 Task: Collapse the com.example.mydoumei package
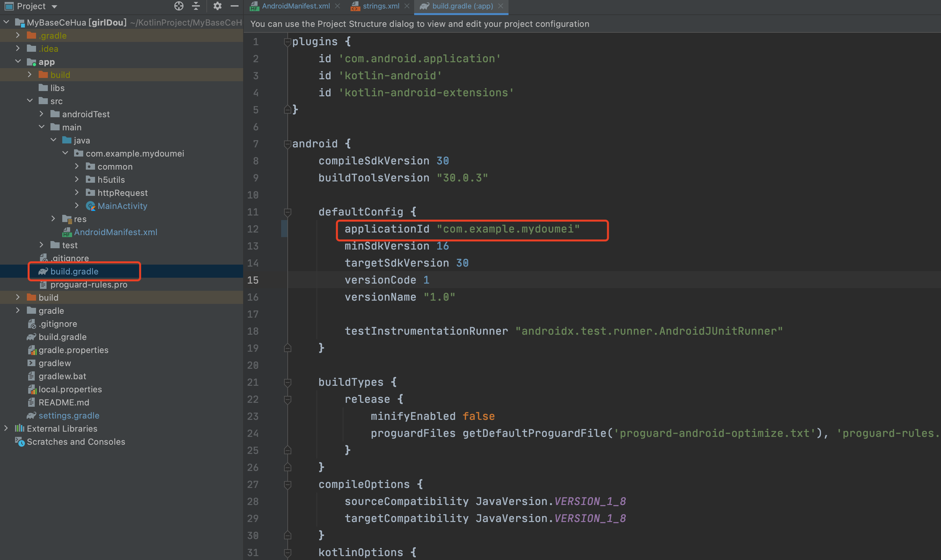pos(65,153)
